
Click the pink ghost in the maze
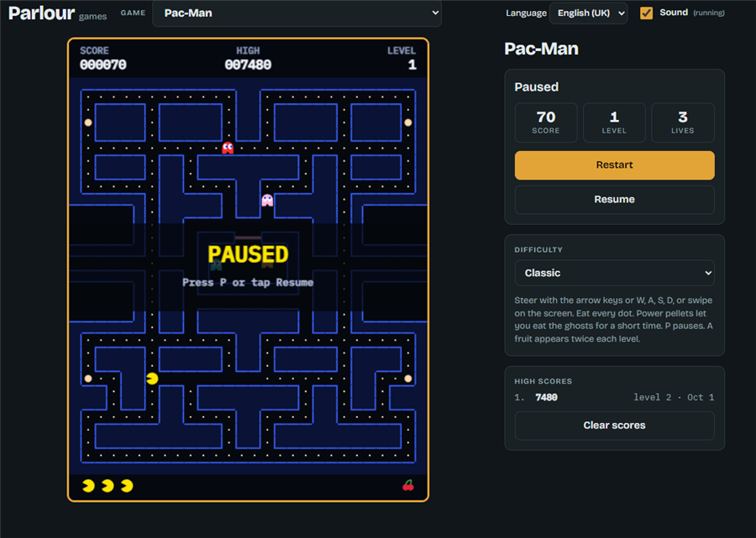pyautogui.click(x=267, y=200)
